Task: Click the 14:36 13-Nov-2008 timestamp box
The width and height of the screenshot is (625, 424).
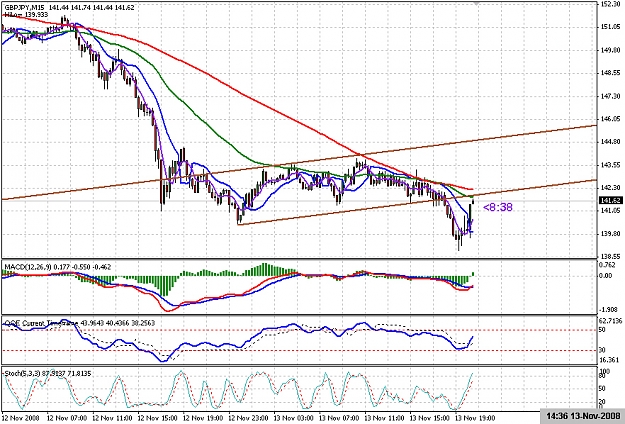Action: [x=583, y=416]
